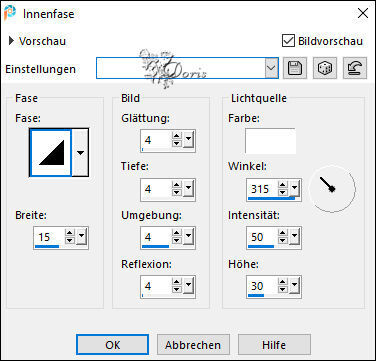Click the OK button
The image size is (376, 361).
coord(113,345)
